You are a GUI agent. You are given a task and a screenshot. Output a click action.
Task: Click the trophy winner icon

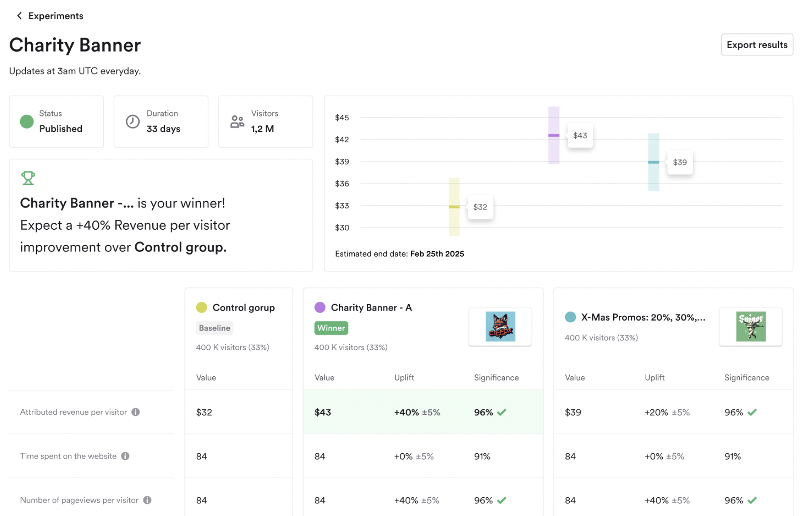28,178
